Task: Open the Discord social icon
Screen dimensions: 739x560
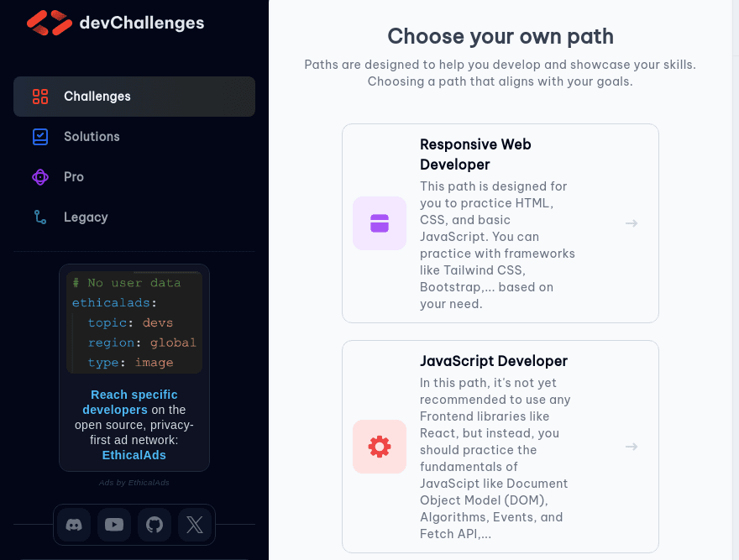Action: pyautogui.click(x=74, y=525)
